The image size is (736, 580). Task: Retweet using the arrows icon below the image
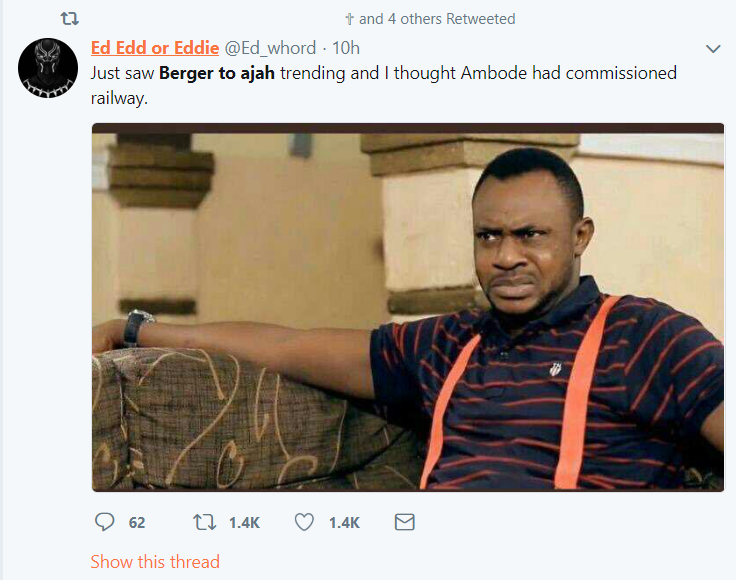point(205,522)
